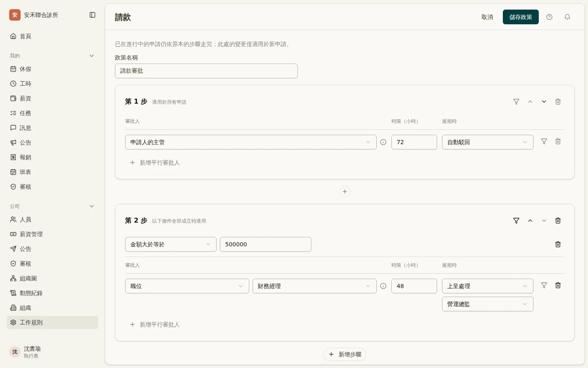Toggle the sidebar collapse icon
Screen dimensions: 588x368
click(x=93, y=15)
